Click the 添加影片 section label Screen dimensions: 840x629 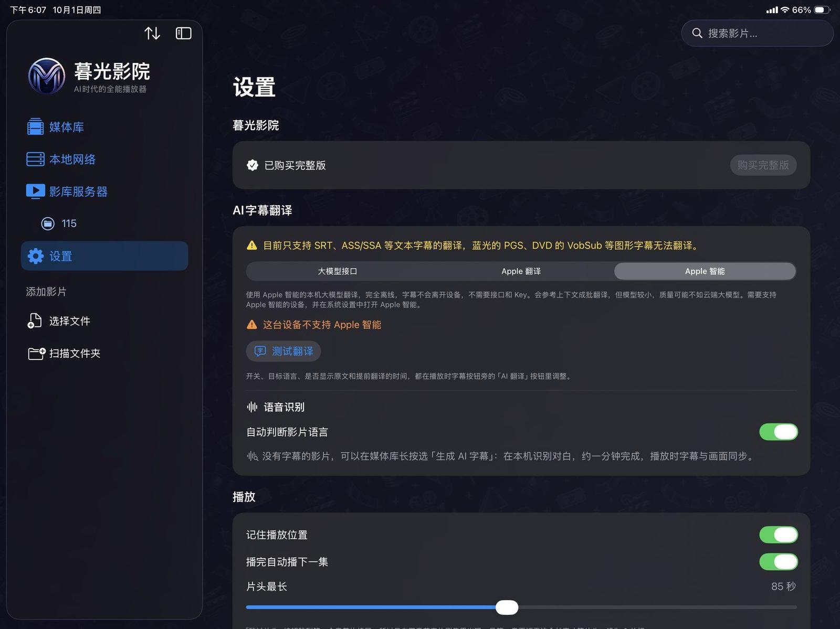[x=46, y=292]
